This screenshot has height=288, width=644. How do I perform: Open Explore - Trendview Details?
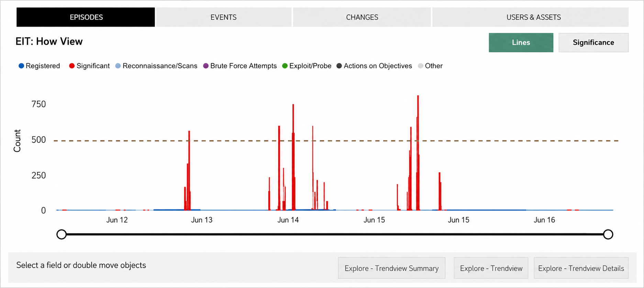(x=581, y=268)
